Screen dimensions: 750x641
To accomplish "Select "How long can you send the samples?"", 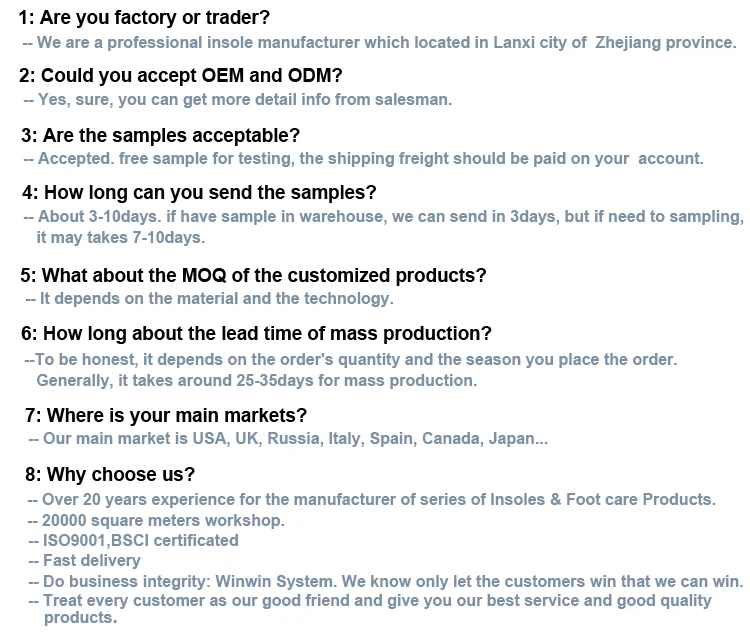I will (x=199, y=193).
